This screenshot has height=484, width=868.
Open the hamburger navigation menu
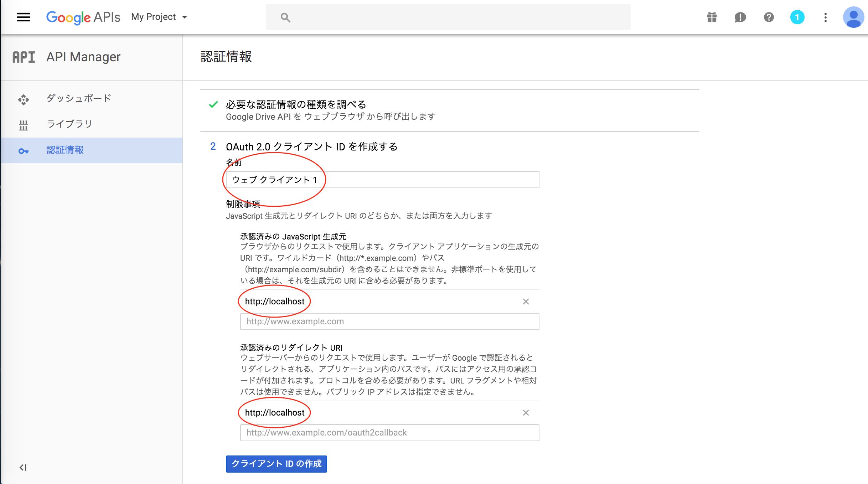point(23,17)
